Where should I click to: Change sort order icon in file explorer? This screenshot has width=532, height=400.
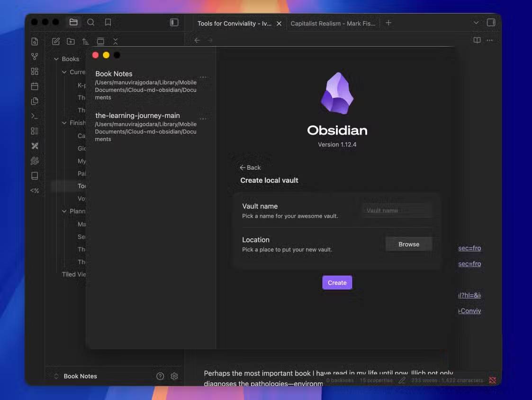pyautogui.click(x=85, y=41)
